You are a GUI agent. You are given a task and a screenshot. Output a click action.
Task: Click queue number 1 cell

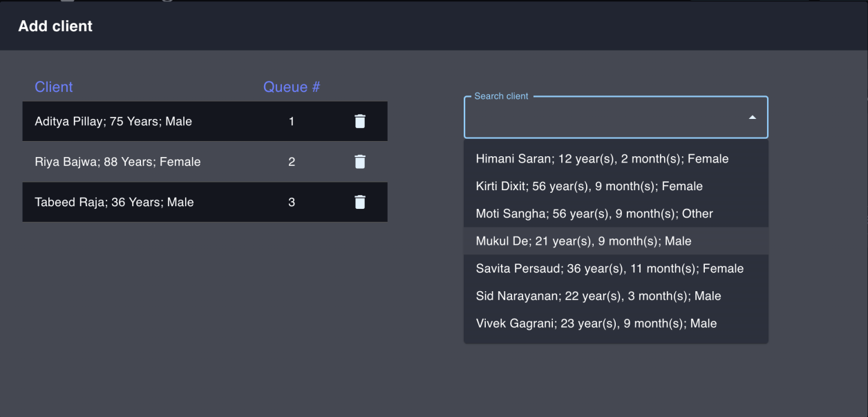(292, 122)
